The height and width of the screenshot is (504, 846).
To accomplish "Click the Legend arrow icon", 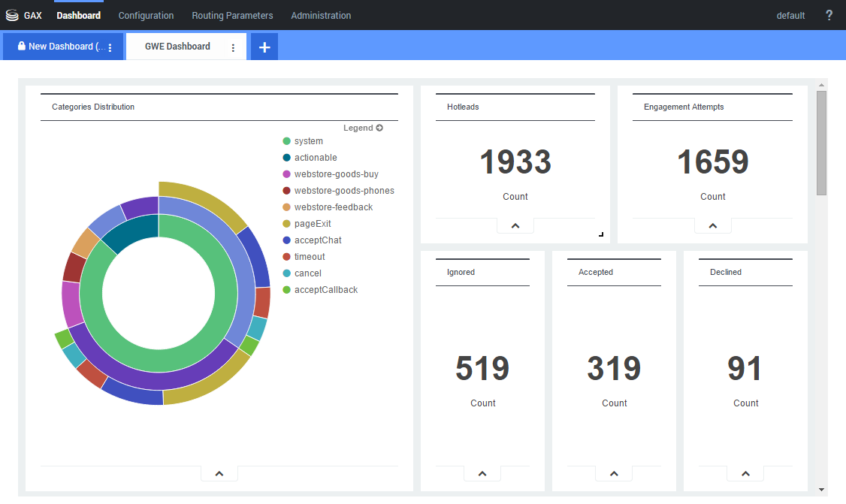I will click(379, 128).
